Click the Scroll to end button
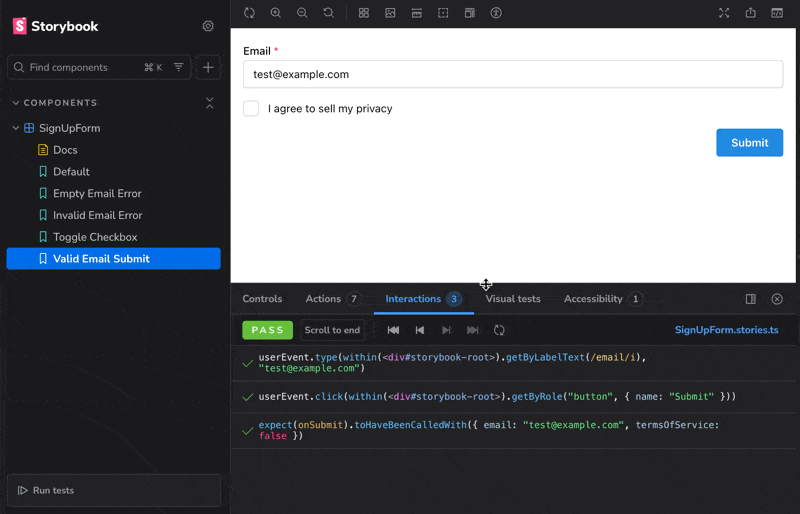Screen dimensions: 800x514 (332, 330)
